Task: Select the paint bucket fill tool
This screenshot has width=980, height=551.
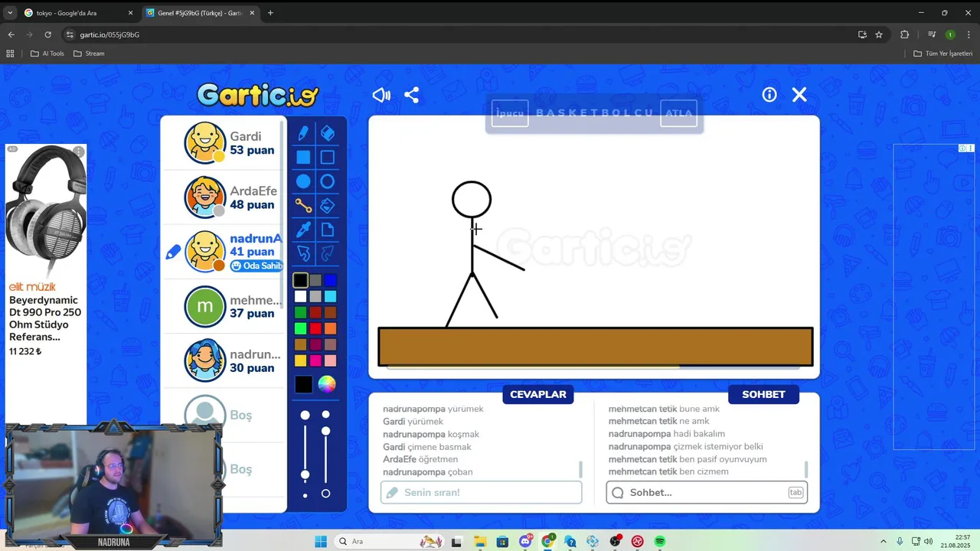Action: 328,206
